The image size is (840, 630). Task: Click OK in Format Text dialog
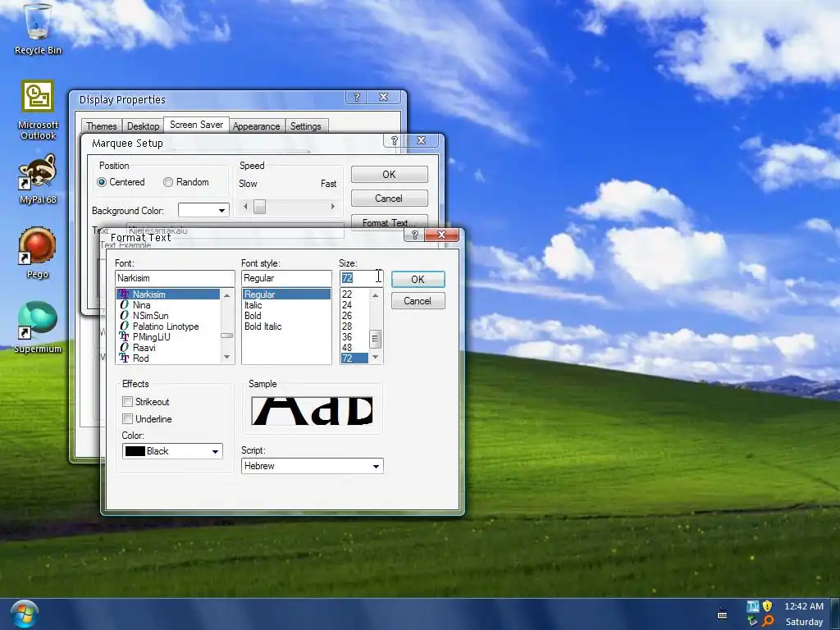[418, 279]
